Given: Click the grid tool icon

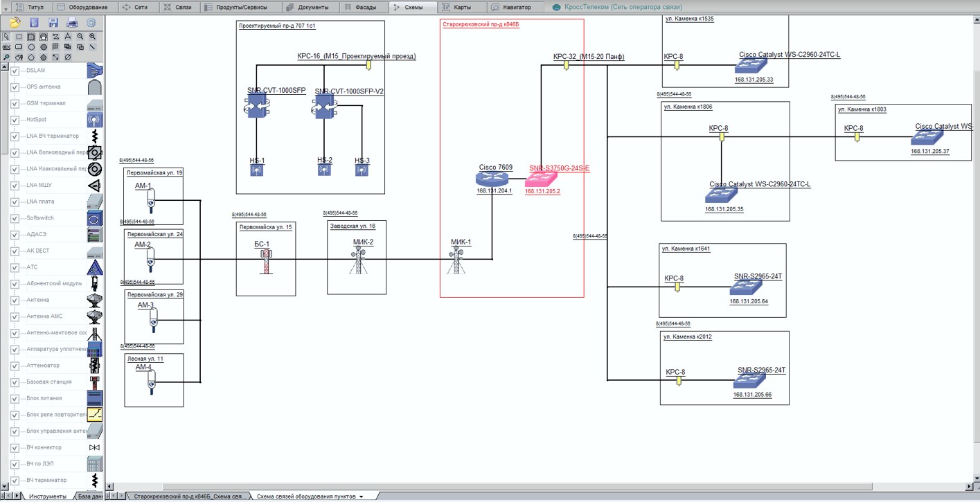Looking at the screenshot, I should coord(55,47).
